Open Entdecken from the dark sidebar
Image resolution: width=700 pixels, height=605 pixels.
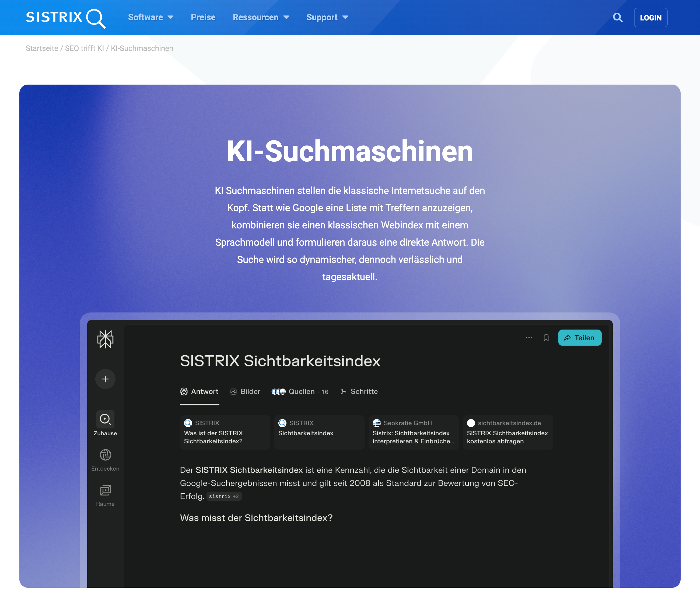pos(105,455)
